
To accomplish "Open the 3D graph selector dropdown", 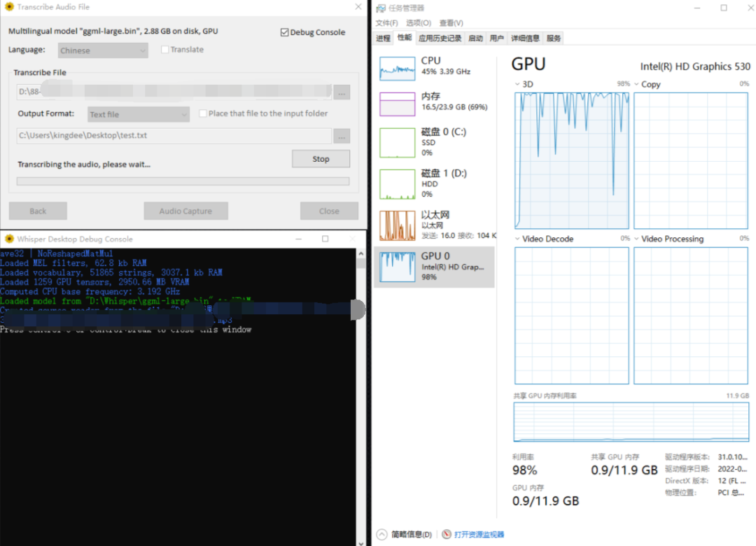I will (517, 84).
